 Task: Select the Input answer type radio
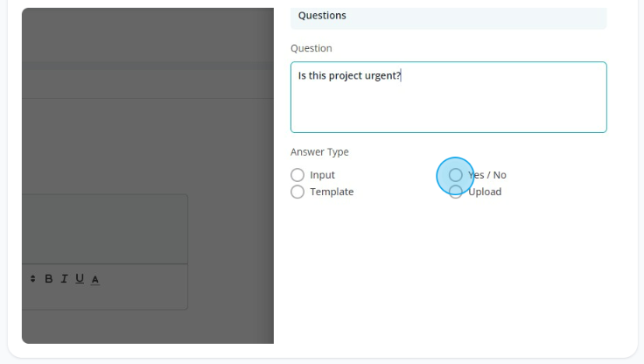(297, 175)
